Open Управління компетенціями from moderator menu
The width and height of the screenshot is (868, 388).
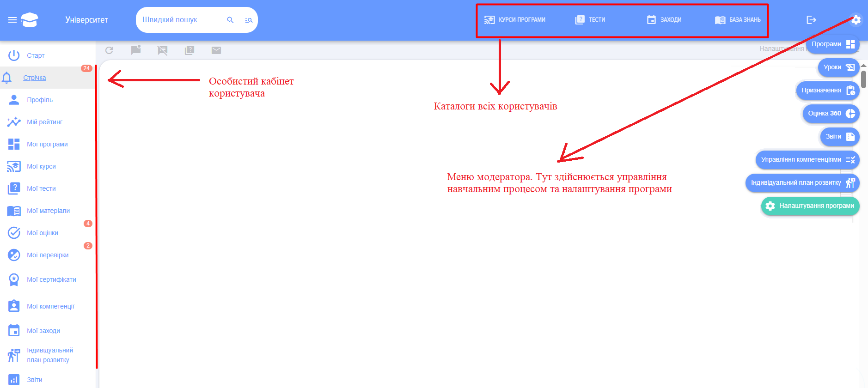[807, 160]
